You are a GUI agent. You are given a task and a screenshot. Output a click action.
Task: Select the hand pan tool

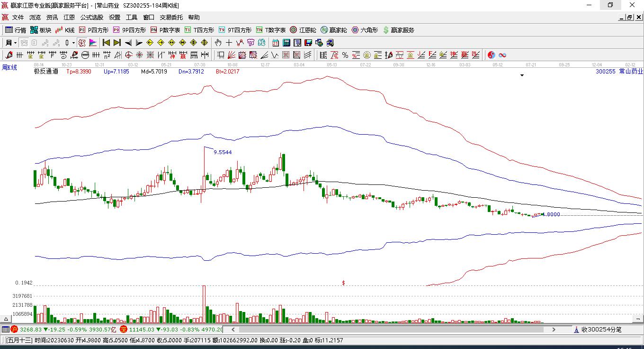(x=218, y=43)
